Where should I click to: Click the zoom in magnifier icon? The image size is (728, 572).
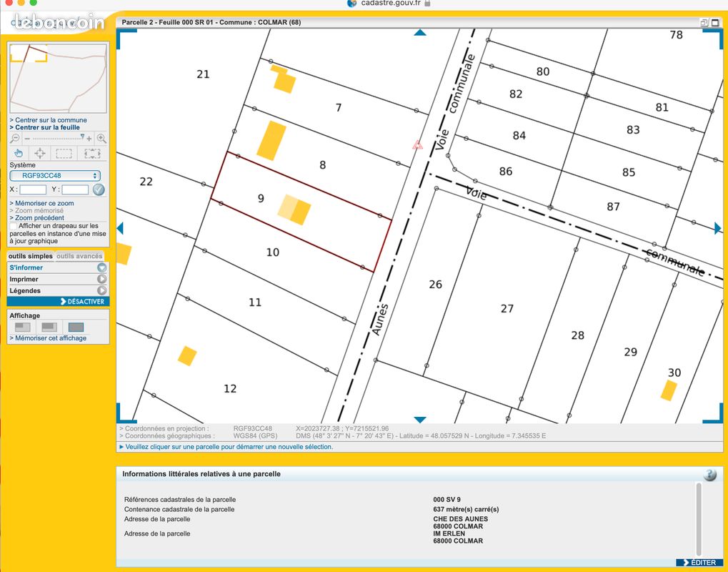tap(101, 139)
